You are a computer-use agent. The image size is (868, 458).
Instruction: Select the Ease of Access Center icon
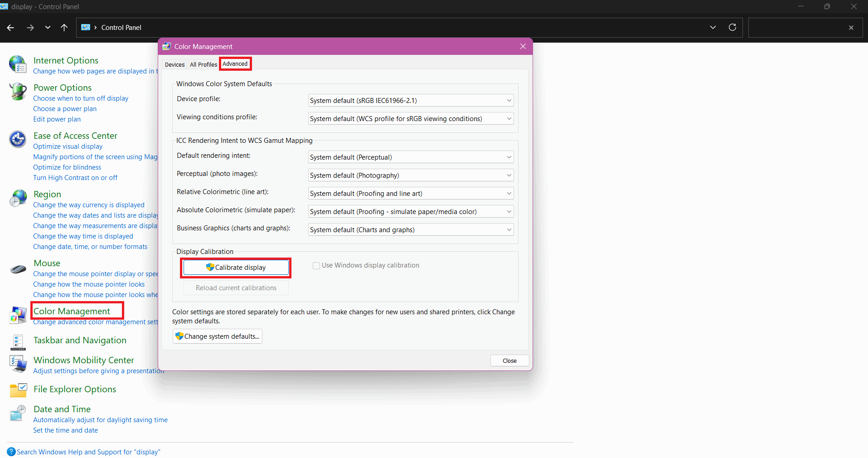click(x=18, y=139)
